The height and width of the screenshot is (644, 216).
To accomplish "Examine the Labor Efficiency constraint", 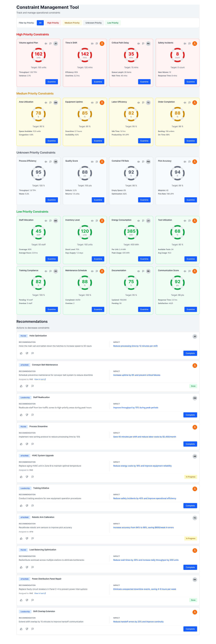I will click(x=144, y=141).
